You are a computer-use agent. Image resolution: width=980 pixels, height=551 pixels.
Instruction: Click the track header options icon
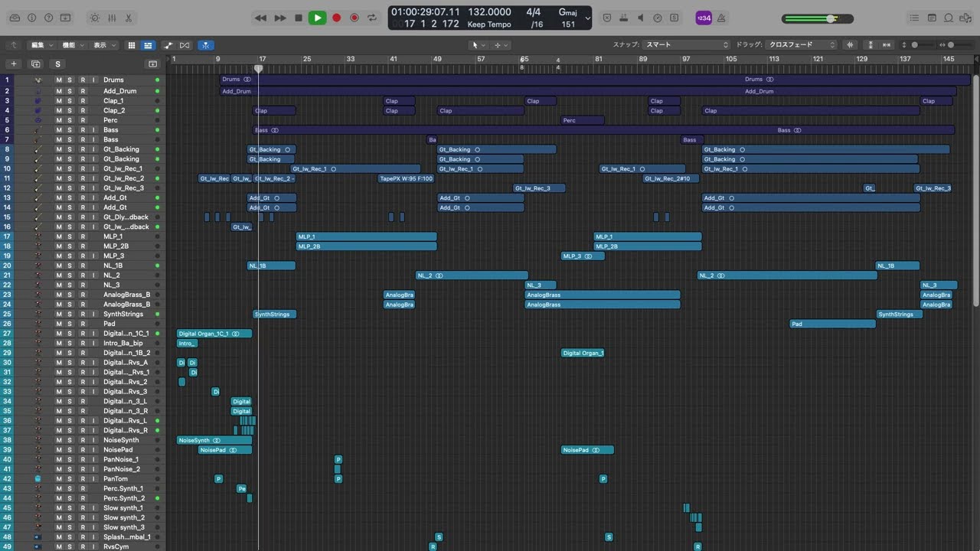pyautogui.click(x=152, y=64)
